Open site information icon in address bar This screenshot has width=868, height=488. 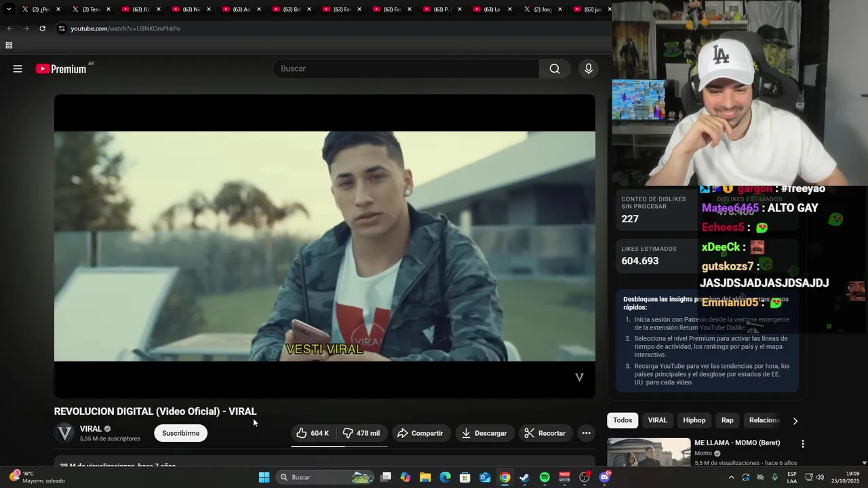[62, 28]
